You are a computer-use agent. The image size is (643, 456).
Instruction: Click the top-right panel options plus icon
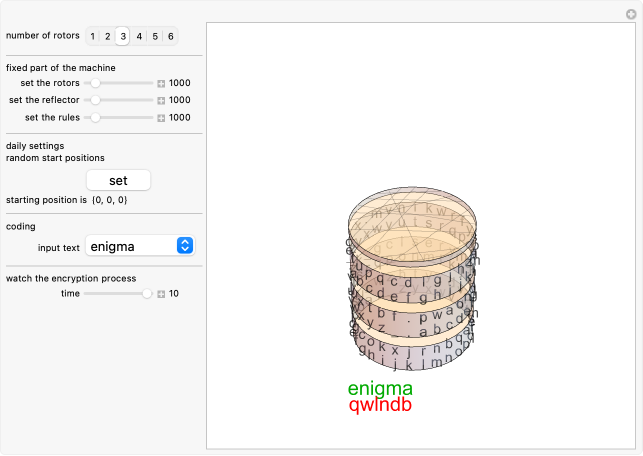631,13
